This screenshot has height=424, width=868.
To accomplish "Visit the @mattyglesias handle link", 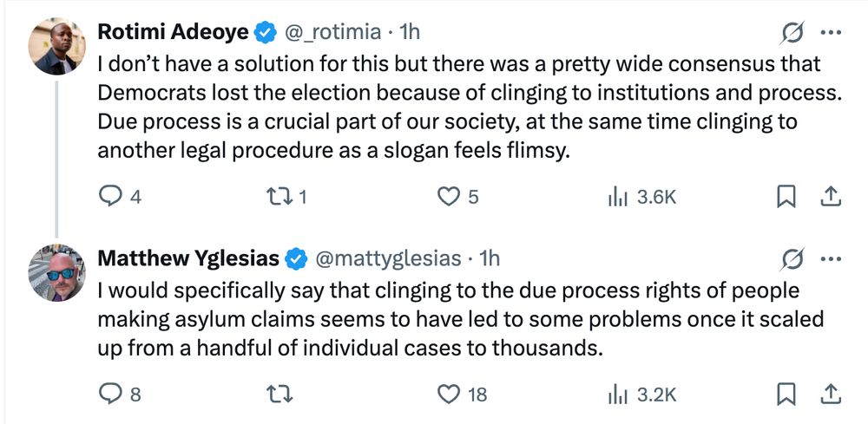I will point(387,258).
